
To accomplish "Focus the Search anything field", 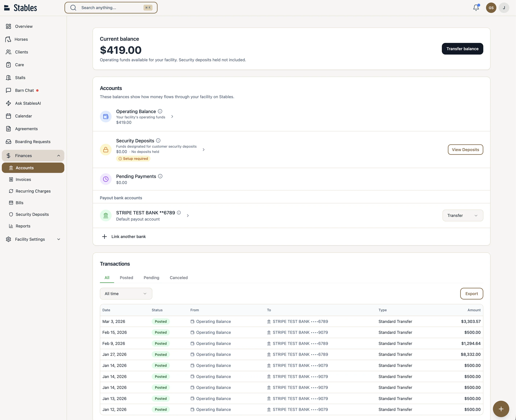I will click(111, 8).
